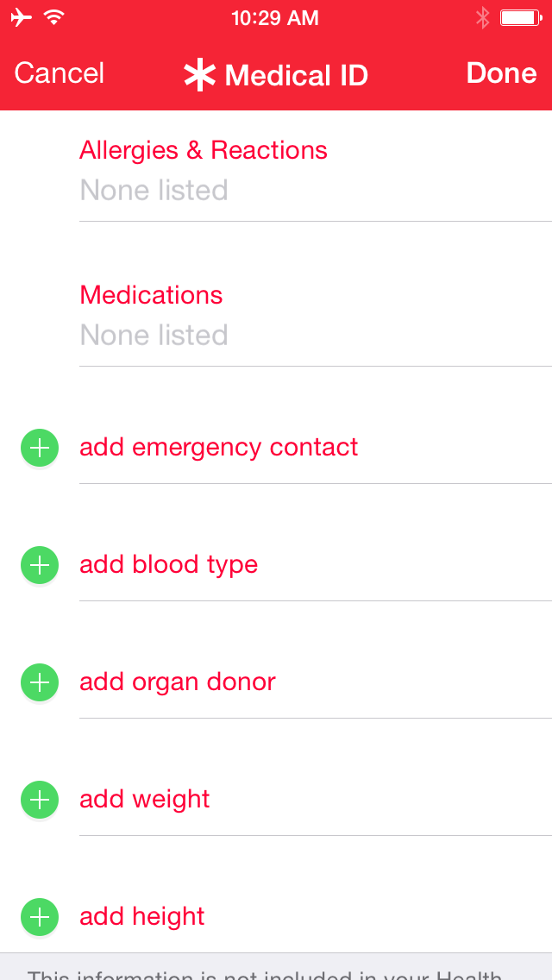Tap the airplane mode status icon
552x980 pixels.
[22, 17]
